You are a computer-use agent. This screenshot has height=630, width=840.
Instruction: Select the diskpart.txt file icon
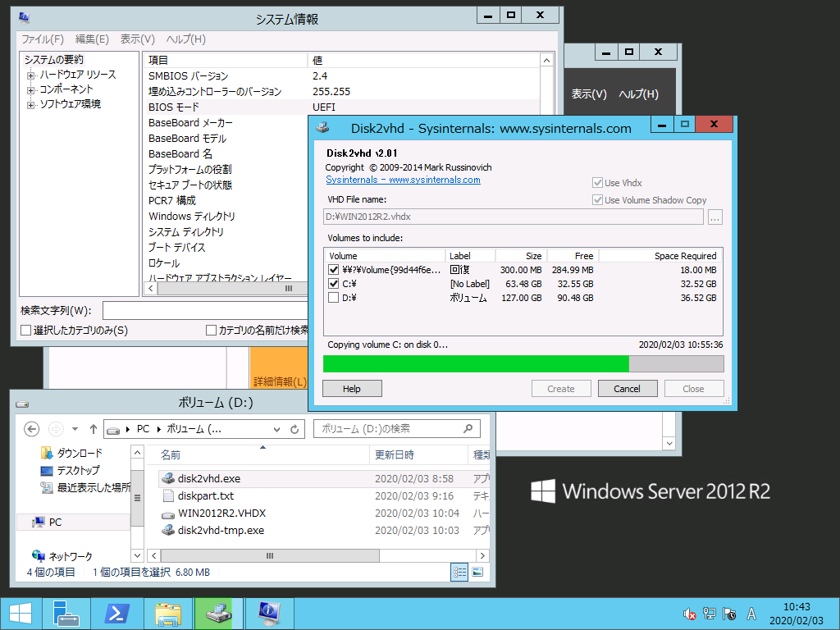[168, 495]
